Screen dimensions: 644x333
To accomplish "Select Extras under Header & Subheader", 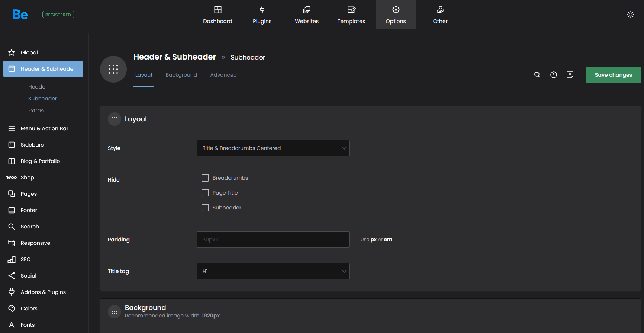I will 36,111.
